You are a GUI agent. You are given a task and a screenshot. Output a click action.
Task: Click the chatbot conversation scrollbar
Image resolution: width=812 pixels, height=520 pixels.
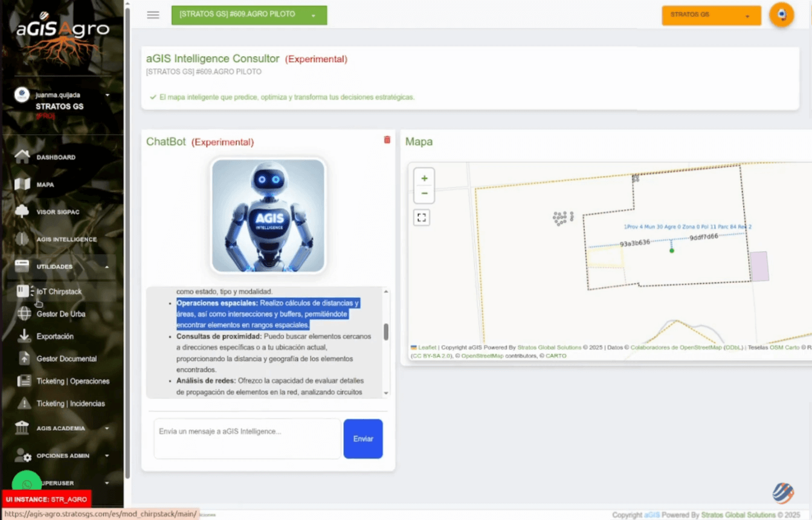(x=386, y=332)
